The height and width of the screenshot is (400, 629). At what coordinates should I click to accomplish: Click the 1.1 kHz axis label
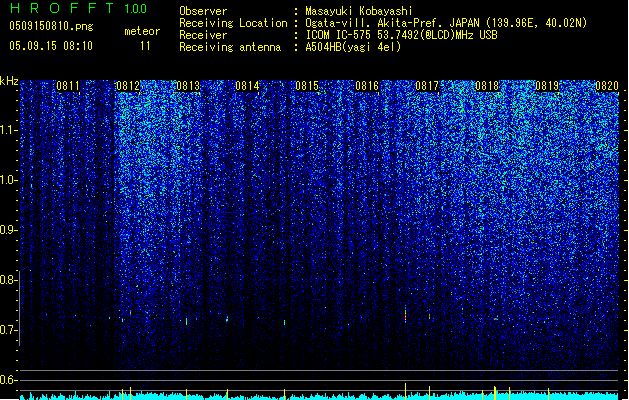8,130
